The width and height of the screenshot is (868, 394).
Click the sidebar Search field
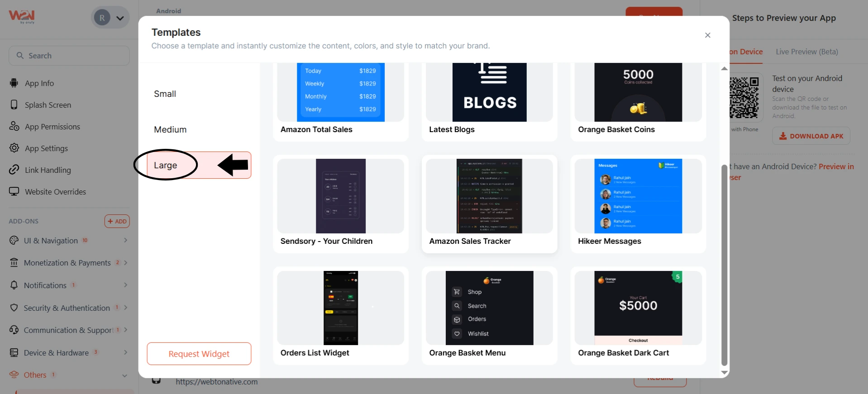(x=69, y=56)
